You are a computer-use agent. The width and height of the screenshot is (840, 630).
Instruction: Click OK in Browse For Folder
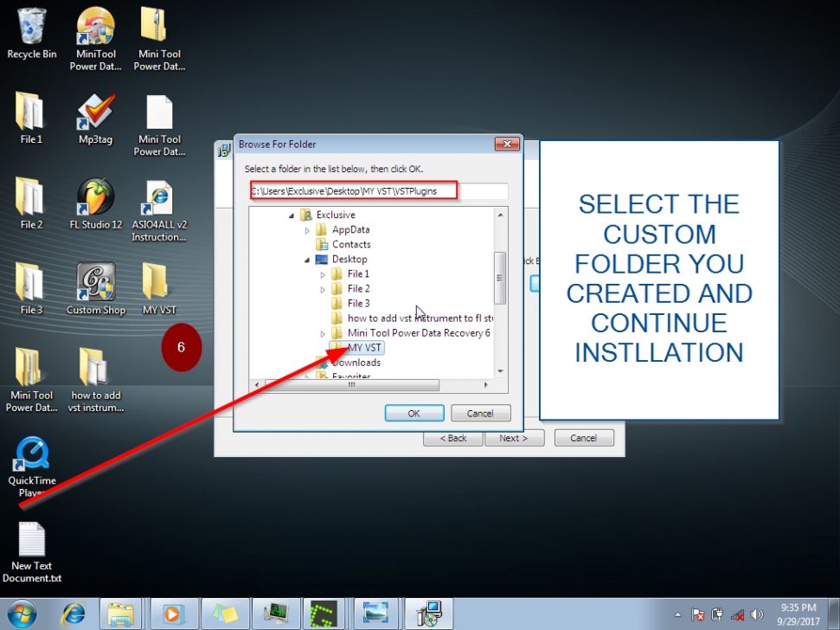[414, 413]
